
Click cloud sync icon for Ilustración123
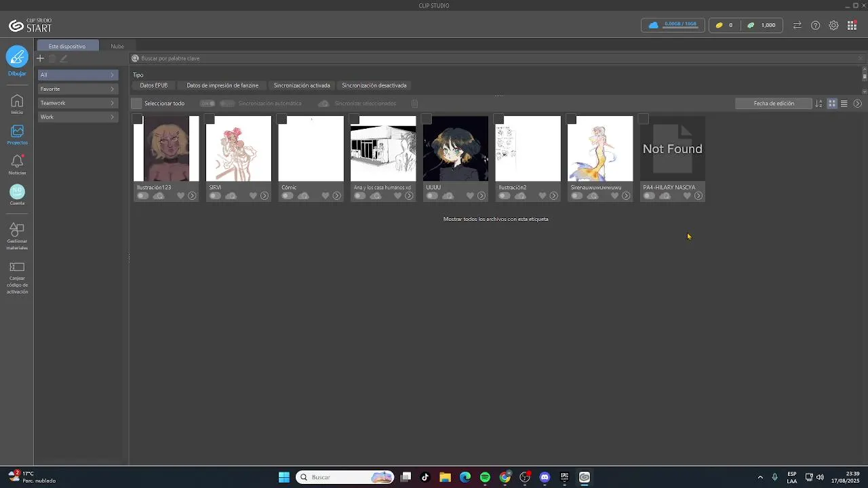point(159,196)
